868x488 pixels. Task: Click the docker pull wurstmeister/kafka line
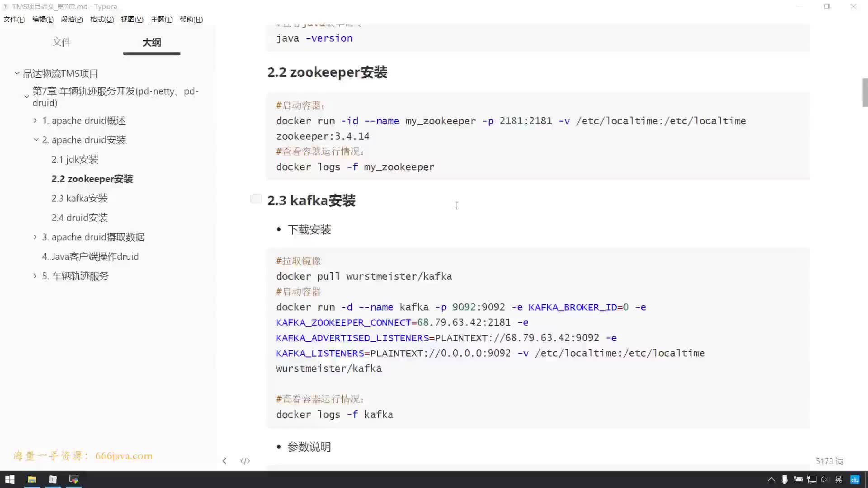pyautogui.click(x=364, y=277)
